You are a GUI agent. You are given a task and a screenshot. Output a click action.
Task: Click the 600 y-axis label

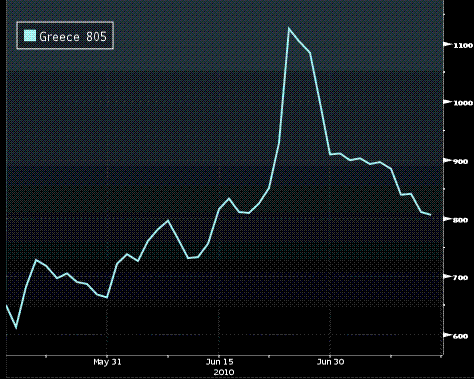[460, 336]
